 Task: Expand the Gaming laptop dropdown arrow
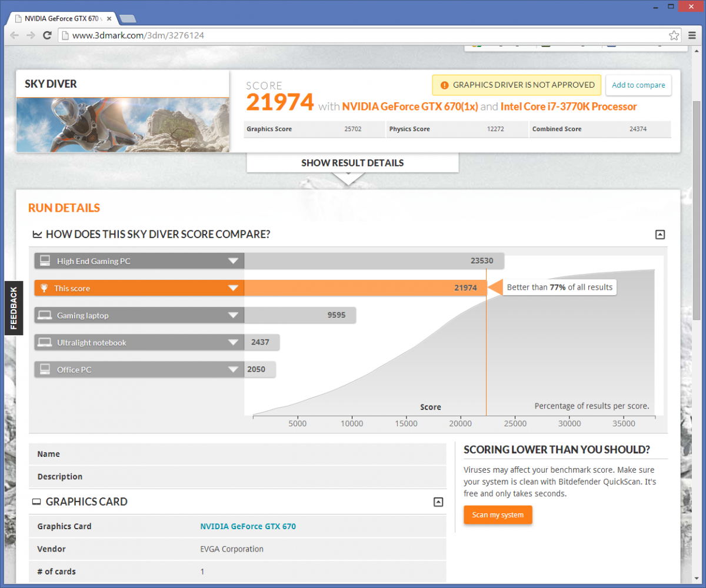pos(234,315)
